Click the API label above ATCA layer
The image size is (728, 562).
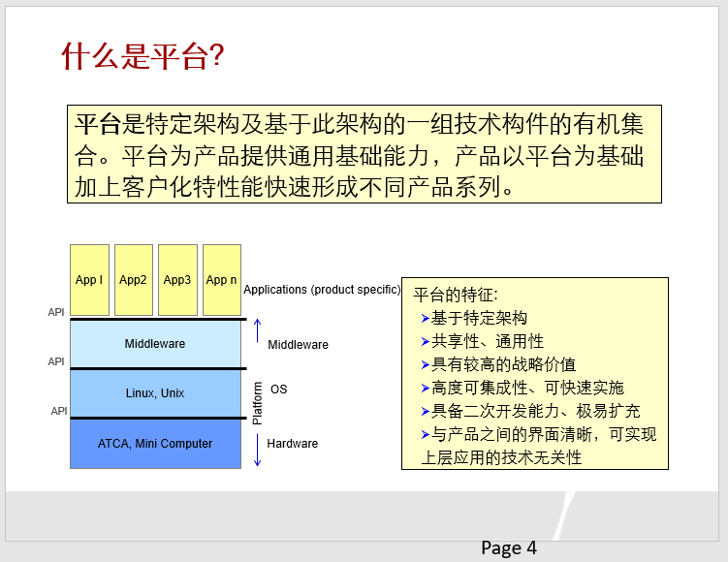[x=59, y=411]
